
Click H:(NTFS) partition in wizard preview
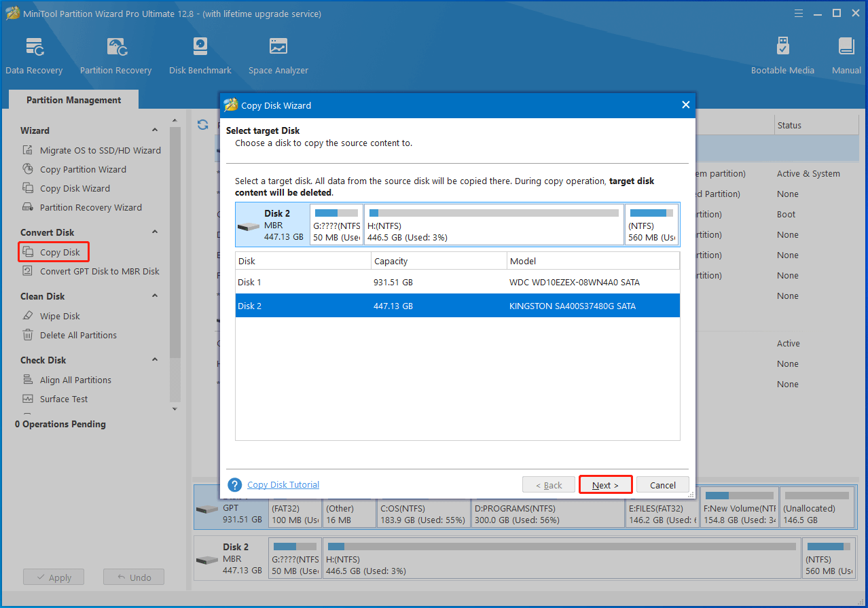click(494, 225)
